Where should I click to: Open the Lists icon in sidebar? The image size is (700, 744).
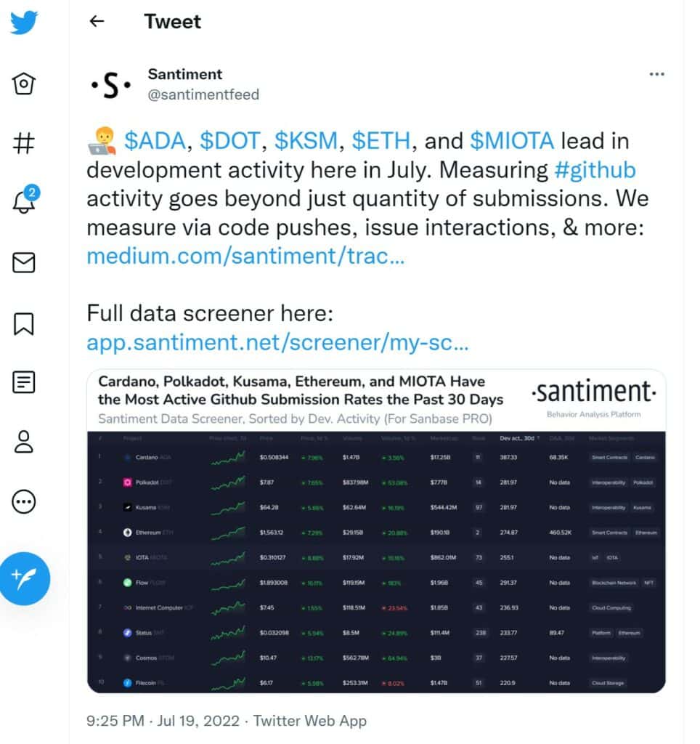(x=24, y=381)
